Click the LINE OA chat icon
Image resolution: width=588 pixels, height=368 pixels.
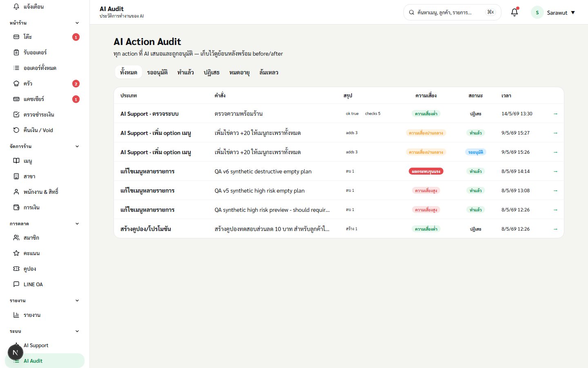tap(16, 284)
